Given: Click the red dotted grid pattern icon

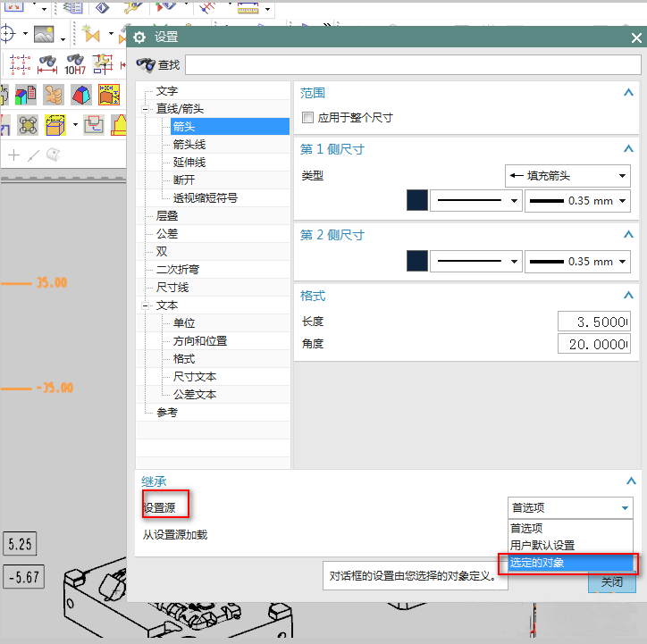Looking at the screenshot, I should click(x=20, y=63).
